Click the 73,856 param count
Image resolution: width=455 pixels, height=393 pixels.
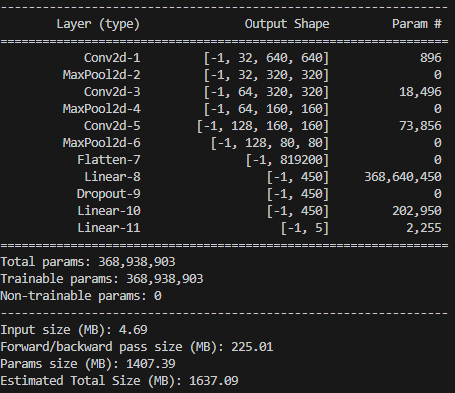point(420,126)
